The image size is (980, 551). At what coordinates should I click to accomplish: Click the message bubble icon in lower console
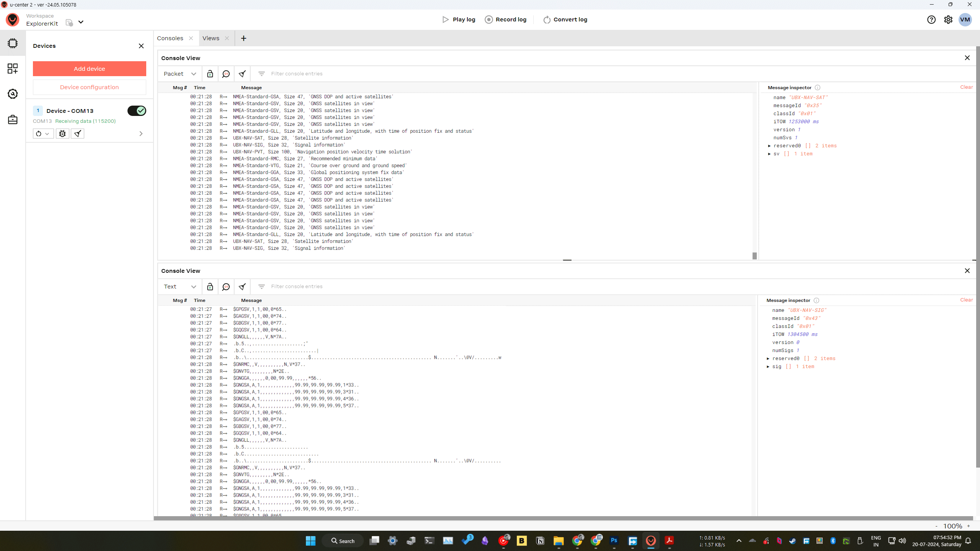pyautogui.click(x=226, y=287)
